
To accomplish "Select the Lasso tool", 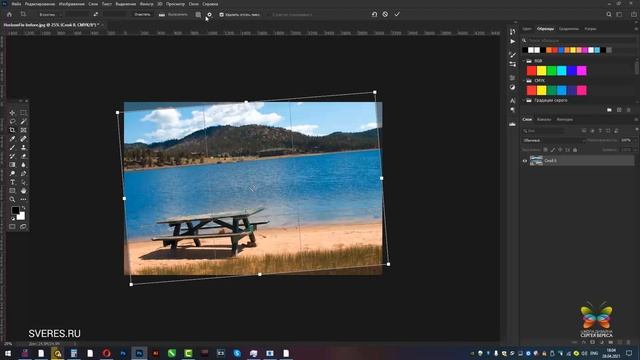I will click(12, 121).
